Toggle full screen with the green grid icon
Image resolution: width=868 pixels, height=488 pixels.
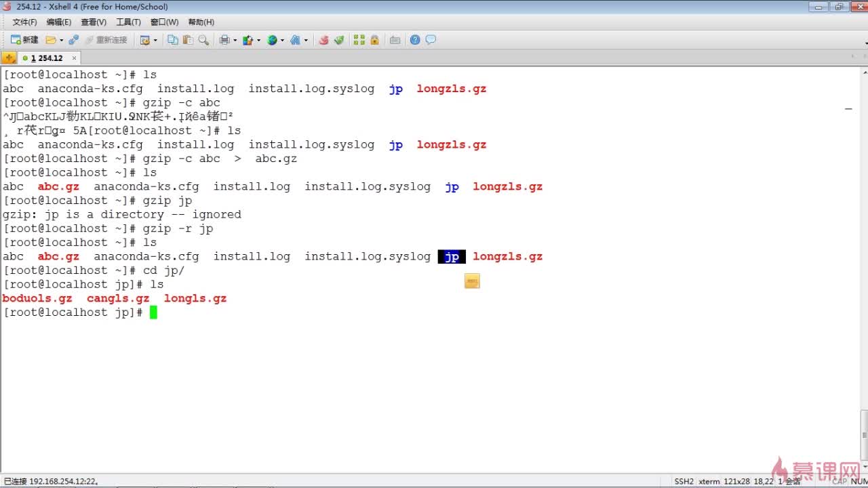tap(359, 40)
